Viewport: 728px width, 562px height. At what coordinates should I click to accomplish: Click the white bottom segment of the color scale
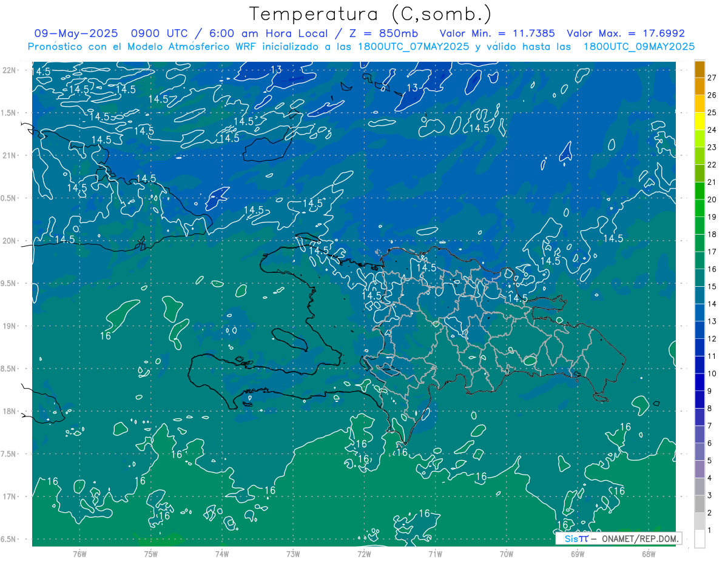(x=699, y=539)
